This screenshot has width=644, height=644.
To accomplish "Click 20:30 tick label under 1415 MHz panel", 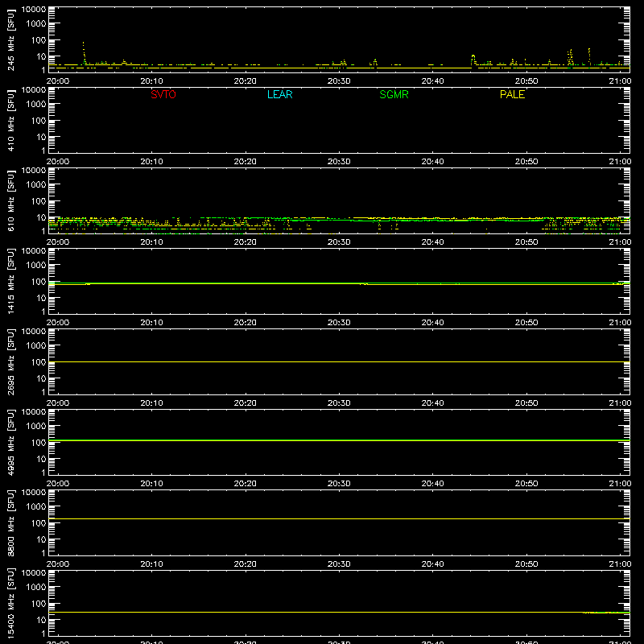I will pyautogui.click(x=339, y=323).
